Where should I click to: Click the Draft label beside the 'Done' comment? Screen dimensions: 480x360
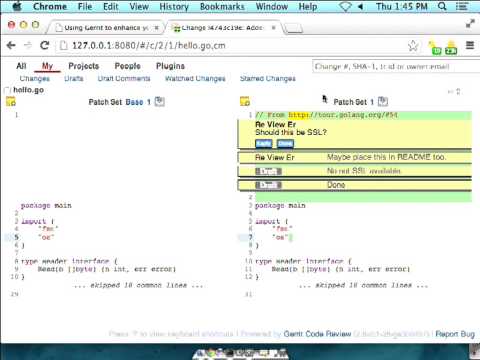pyautogui.click(x=268, y=185)
